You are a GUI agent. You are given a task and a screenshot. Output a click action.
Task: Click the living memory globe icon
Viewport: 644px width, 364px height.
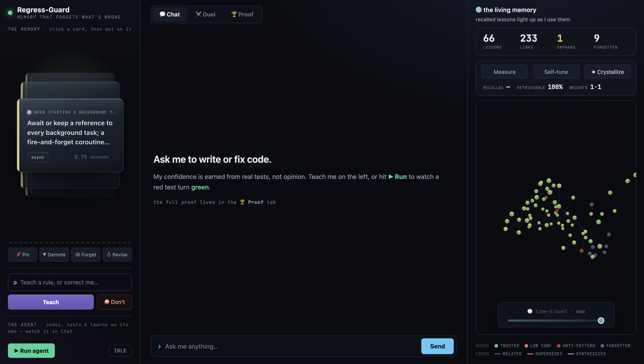pos(479,10)
